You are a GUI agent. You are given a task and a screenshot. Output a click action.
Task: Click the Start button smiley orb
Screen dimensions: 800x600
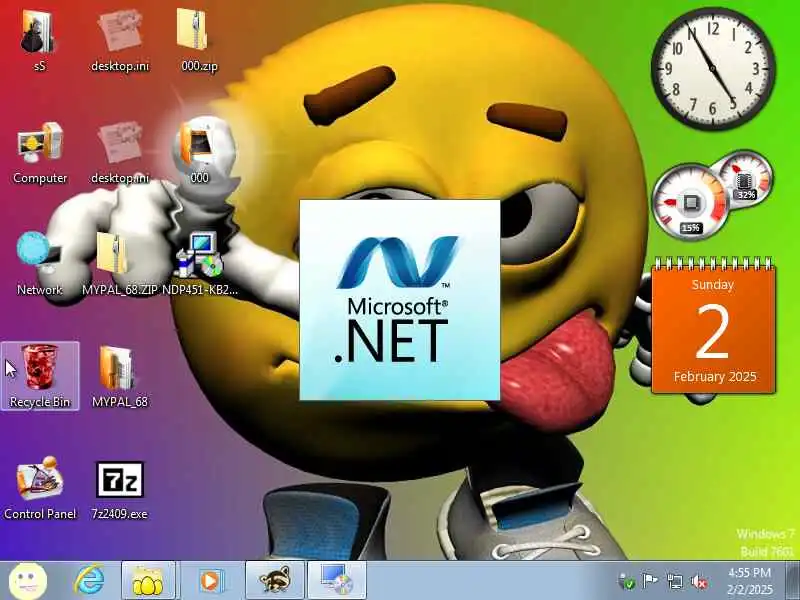[28, 581]
